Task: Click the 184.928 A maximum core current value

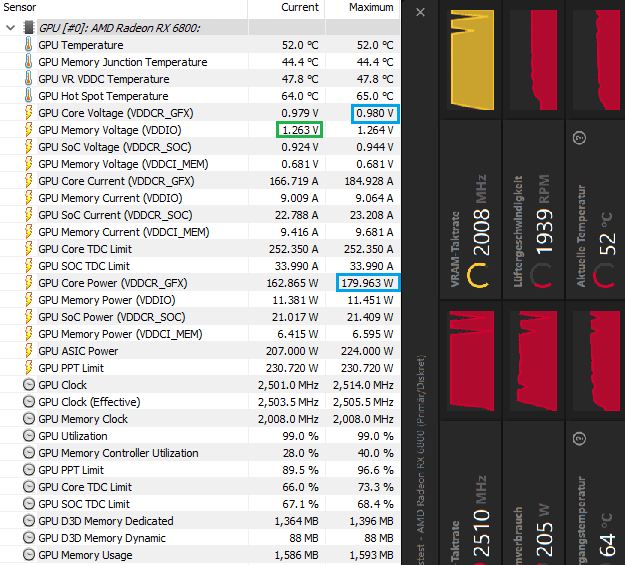Action: (369, 181)
